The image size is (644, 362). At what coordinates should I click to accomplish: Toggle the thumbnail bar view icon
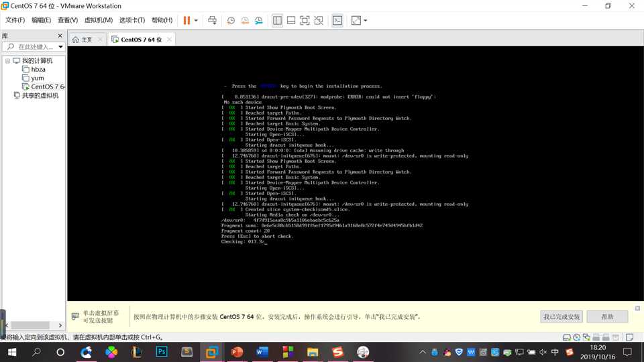tap(291, 21)
